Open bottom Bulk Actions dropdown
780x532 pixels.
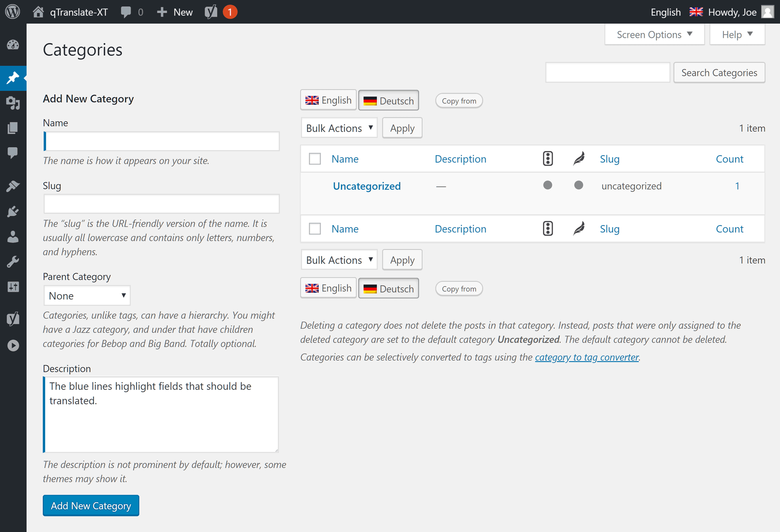pyautogui.click(x=339, y=260)
